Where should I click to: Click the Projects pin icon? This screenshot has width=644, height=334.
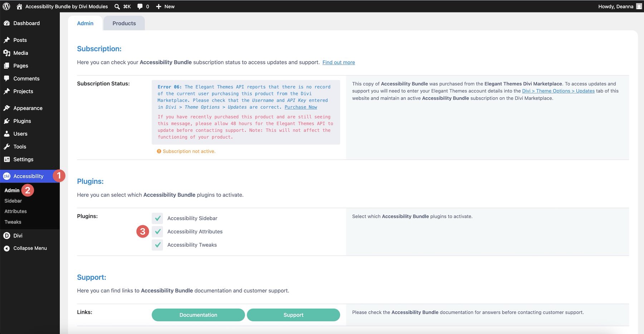point(6,91)
